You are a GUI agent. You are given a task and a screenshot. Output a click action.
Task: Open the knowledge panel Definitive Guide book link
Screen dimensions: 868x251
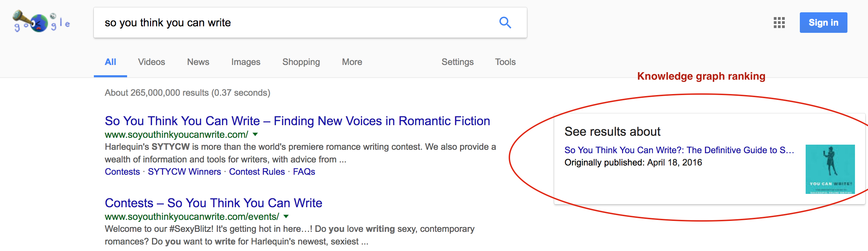[x=679, y=150]
